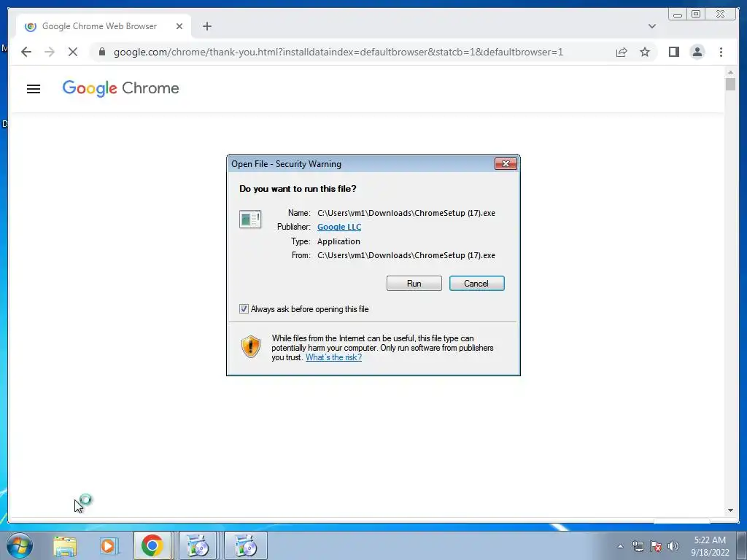The width and height of the screenshot is (747, 560).
Task: Click the clock showing 5:22 AM
Action: [710, 546]
